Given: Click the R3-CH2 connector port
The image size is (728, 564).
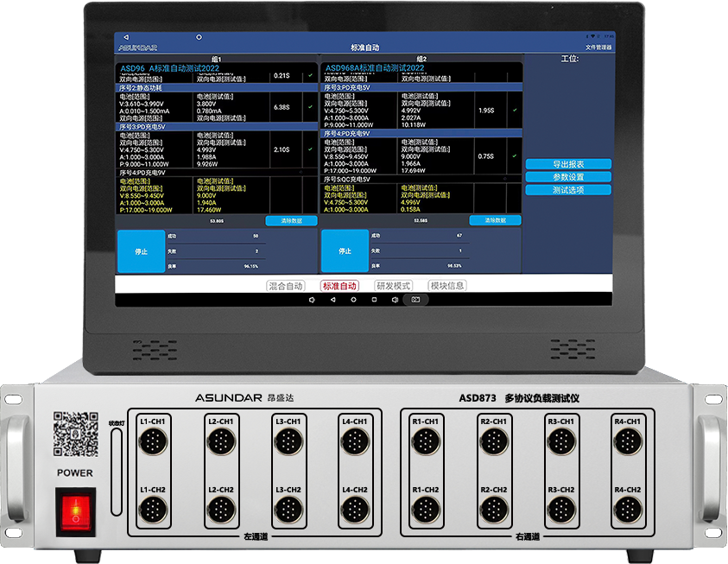Looking at the screenshot, I should (561, 510).
